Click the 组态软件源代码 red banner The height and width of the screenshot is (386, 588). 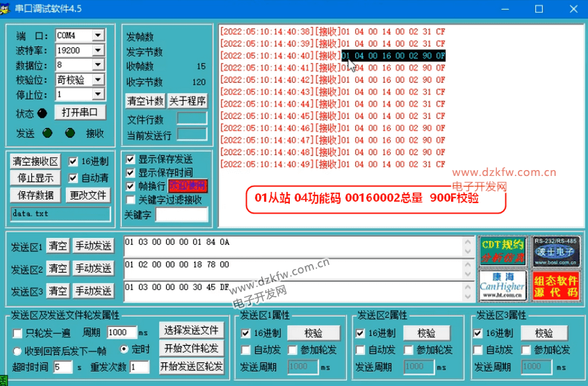pyautogui.click(x=555, y=285)
